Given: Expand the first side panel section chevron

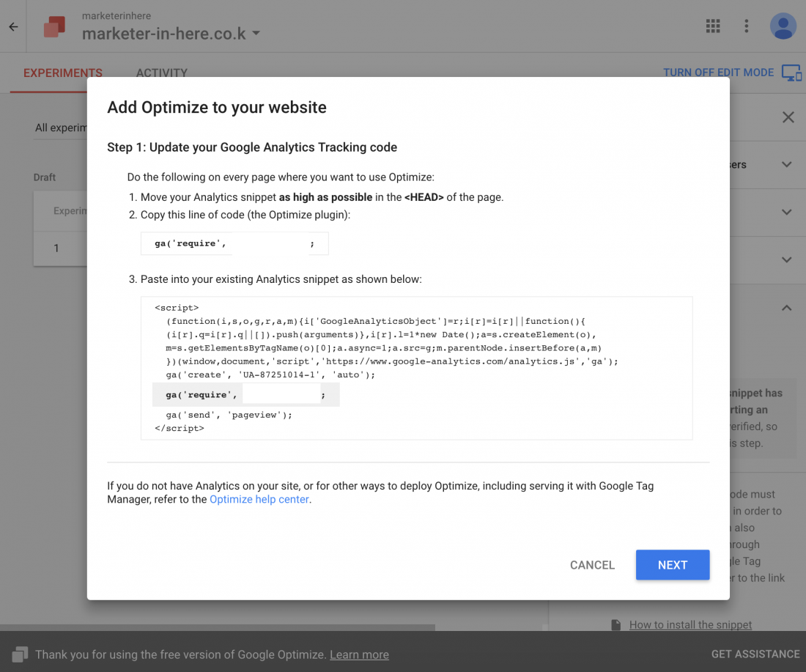Looking at the screenshot, I should pyautogui.click(x=786, y=165).
